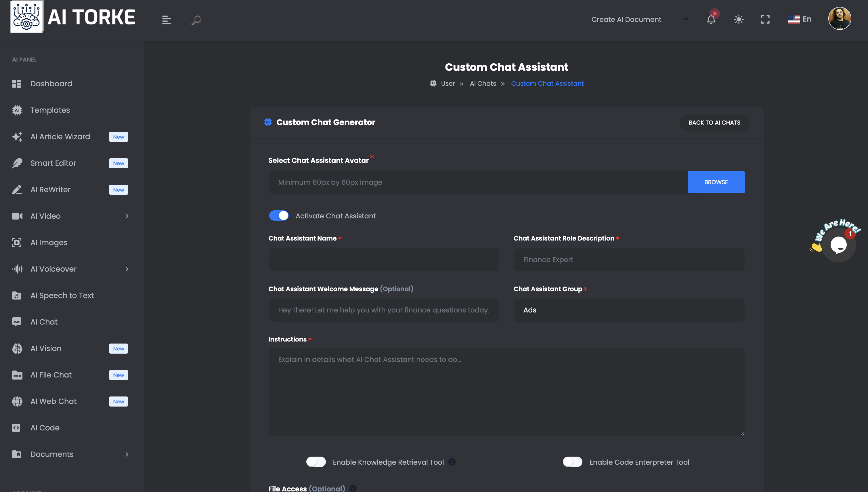This screenshot has height=492, width=868.
Task: Click the Chat Assistant Name input field
Action: (384, 260)
